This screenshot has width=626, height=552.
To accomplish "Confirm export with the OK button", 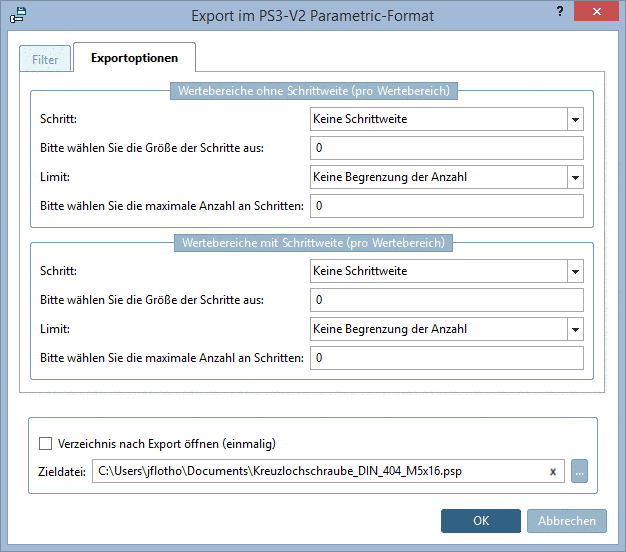I will coord(481,521).
